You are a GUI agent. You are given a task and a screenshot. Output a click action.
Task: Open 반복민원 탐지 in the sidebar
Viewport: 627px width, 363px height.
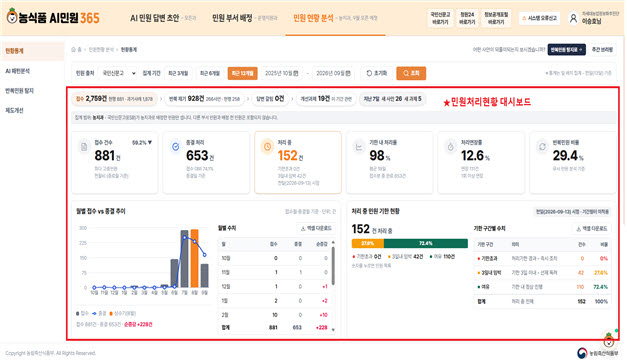(x=19, y=91)
